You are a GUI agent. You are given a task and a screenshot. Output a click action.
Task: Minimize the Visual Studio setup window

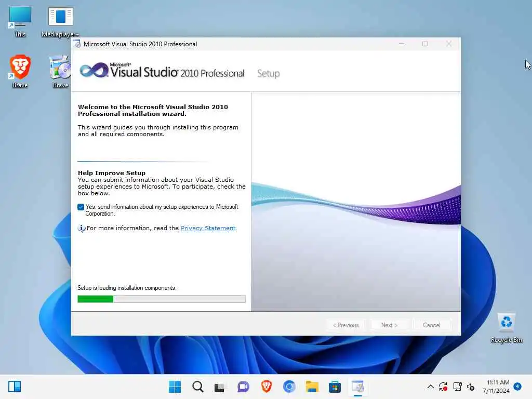coord(402,44)
